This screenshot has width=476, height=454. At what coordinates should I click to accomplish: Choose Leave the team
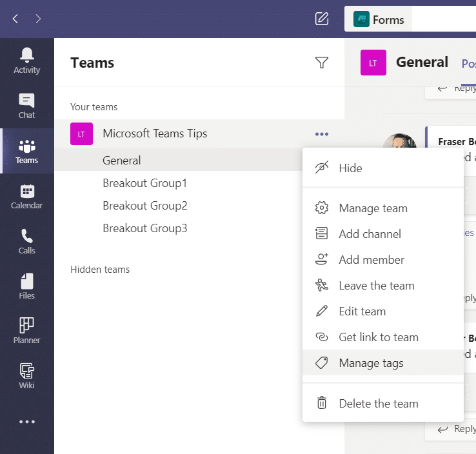[383, 286]
